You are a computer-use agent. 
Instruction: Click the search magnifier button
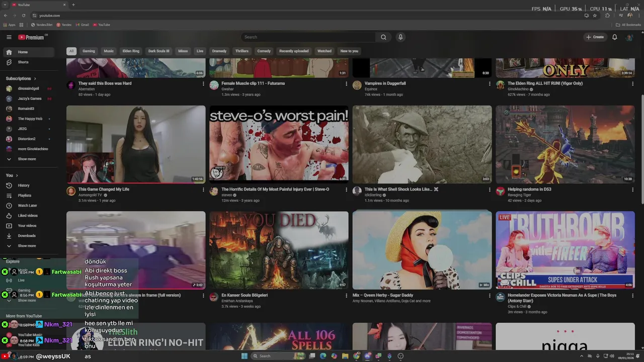[x=383, y=37]
